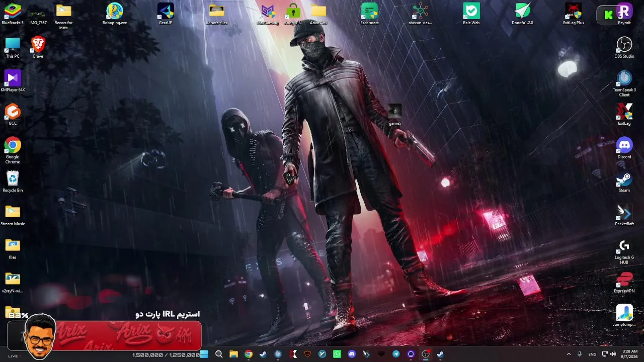Open the taskbar Steam icon beside Chrome
This screenshot has width=644, height=362.
click(263, 354)
